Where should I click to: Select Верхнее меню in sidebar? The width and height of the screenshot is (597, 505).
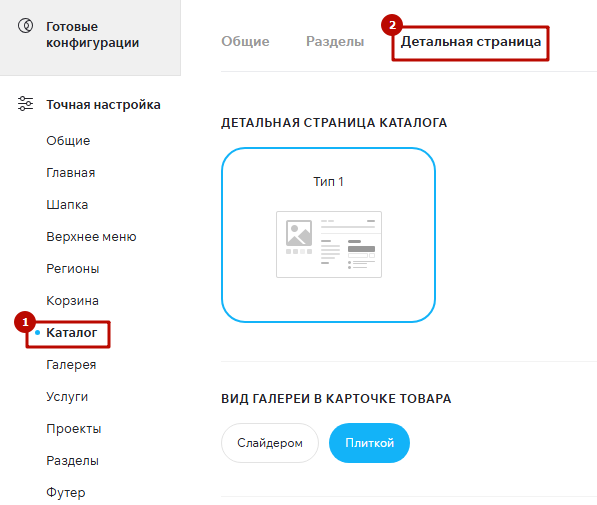(91, 237)
